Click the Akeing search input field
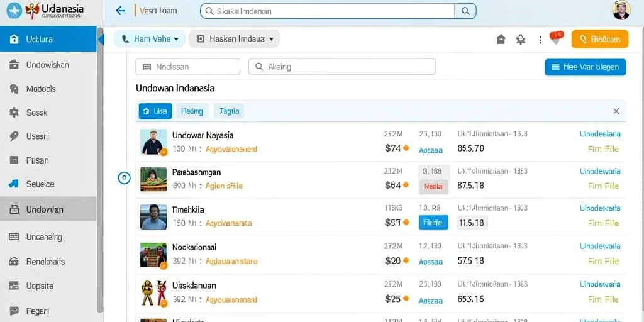644x322 pixels. pos(341,67)
